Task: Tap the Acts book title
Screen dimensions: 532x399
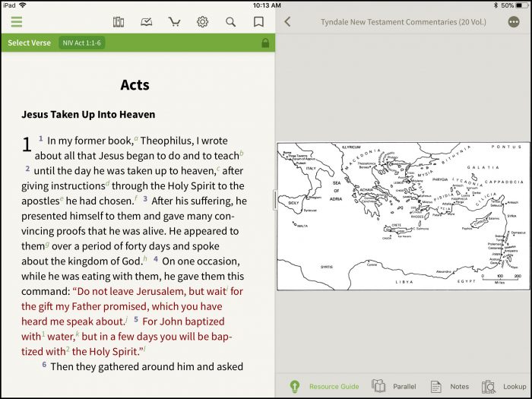Action: [x=135, y=85]
